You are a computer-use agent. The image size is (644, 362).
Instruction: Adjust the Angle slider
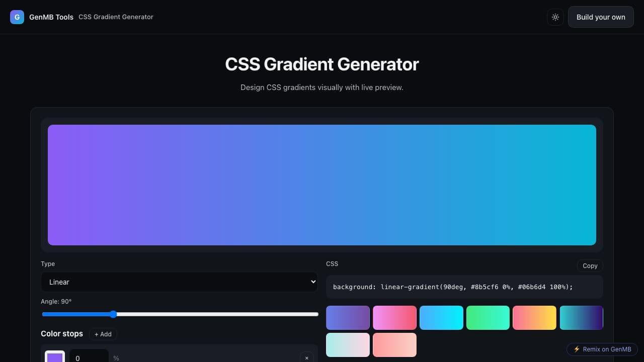180,314
